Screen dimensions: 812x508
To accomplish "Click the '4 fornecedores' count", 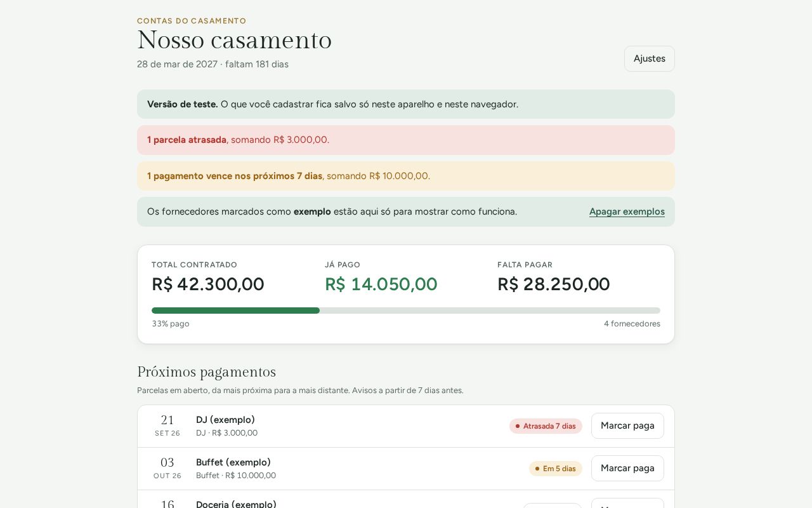I will coord(632,324).
